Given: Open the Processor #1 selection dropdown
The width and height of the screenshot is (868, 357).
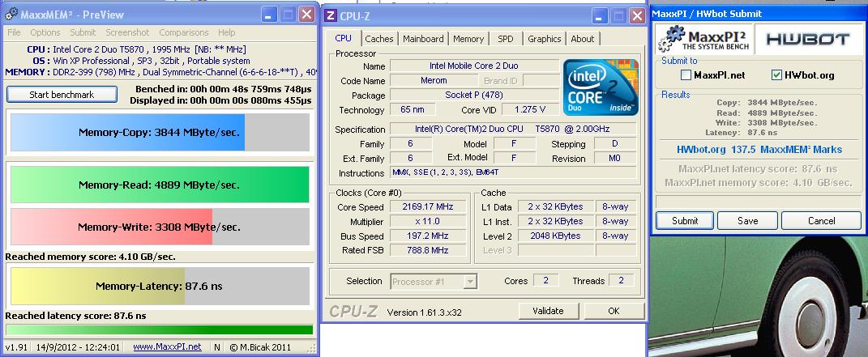Looking at the screenshot, I should pos(471,281).
